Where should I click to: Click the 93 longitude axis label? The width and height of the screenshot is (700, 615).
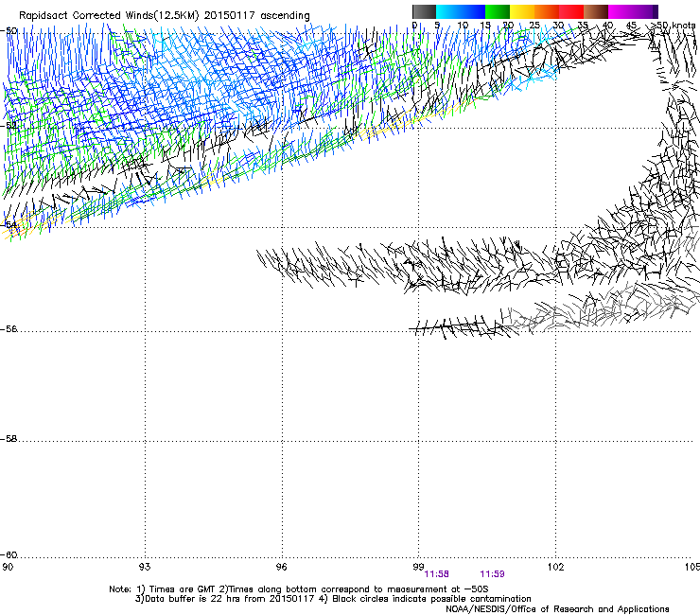point(145,567)
